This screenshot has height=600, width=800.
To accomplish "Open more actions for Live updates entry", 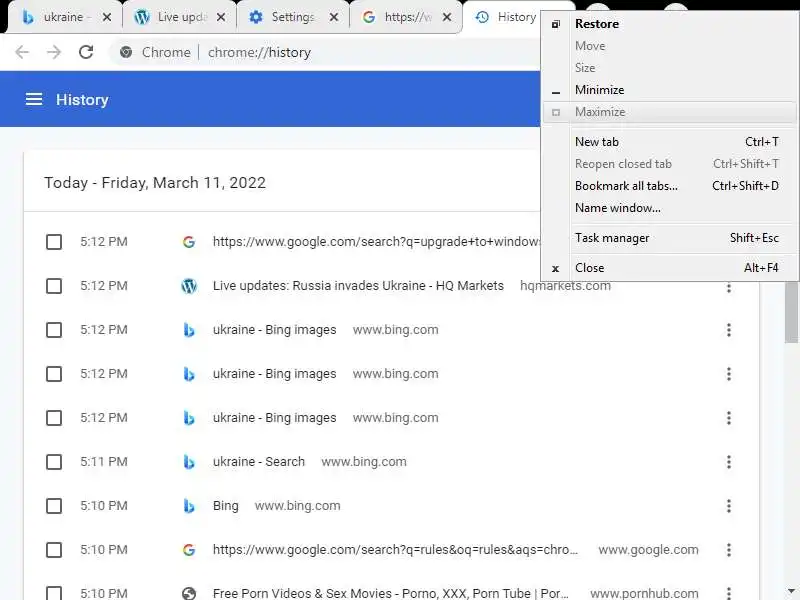I will click(729, 287).
